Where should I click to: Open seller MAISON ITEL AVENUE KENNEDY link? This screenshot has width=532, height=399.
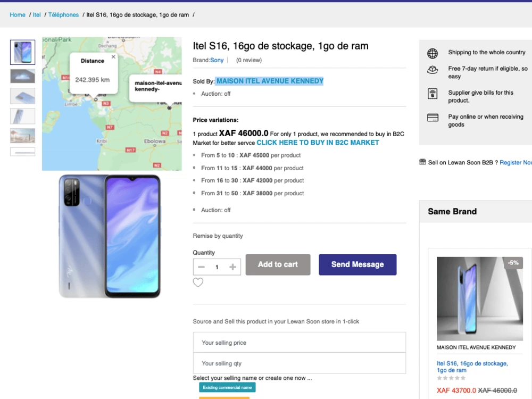(x=270, y=81)
